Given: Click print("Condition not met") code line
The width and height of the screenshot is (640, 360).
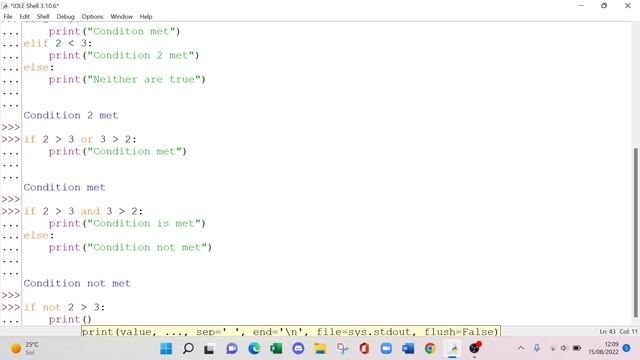Looking at the screenshot, I should 130,248.
